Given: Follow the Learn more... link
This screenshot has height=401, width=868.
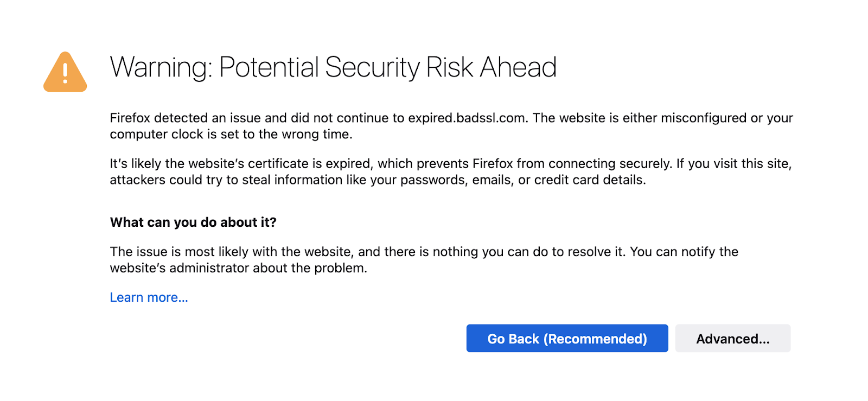Looking at the screenshot, I should click(x=149, y=297).
